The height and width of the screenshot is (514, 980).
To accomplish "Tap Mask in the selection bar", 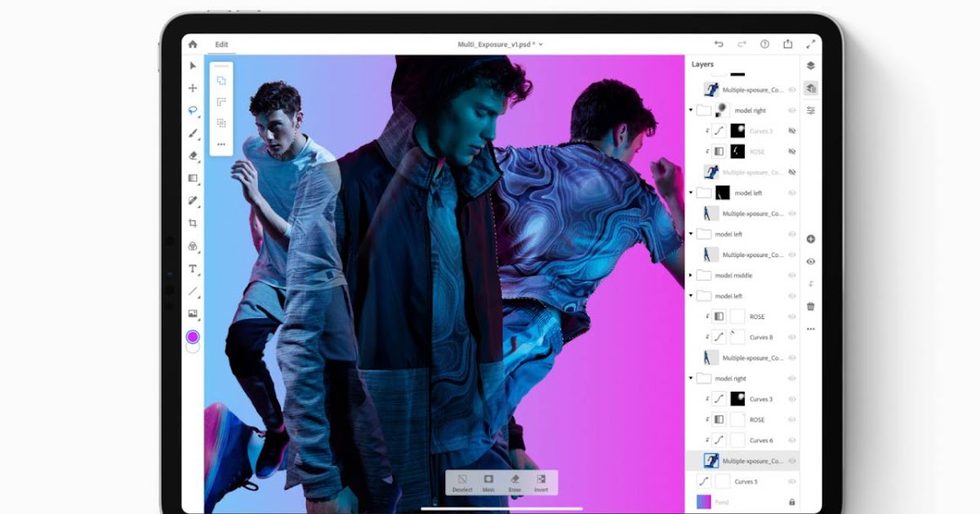I will (488, 483).
